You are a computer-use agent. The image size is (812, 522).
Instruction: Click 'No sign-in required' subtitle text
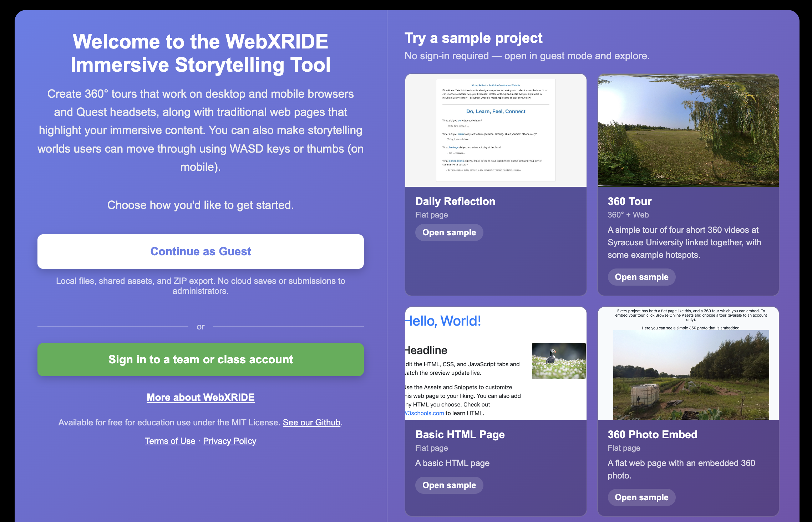[x=527, y=56]
